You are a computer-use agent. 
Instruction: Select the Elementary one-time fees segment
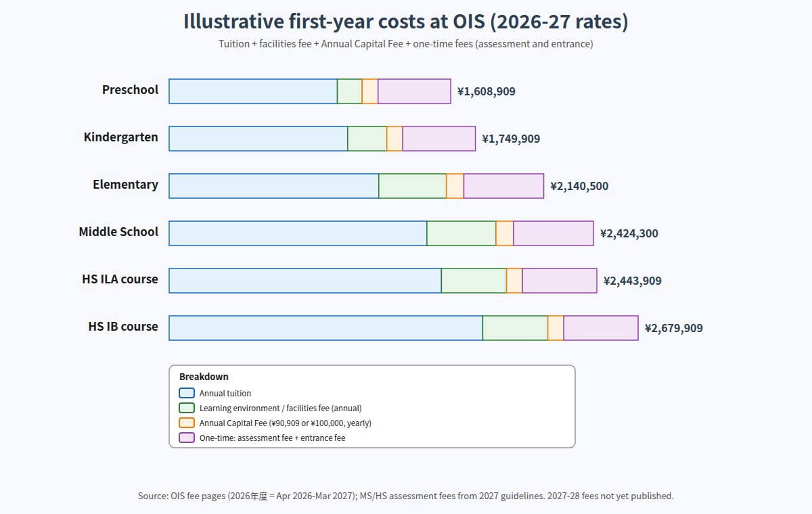tap(503, 186)
